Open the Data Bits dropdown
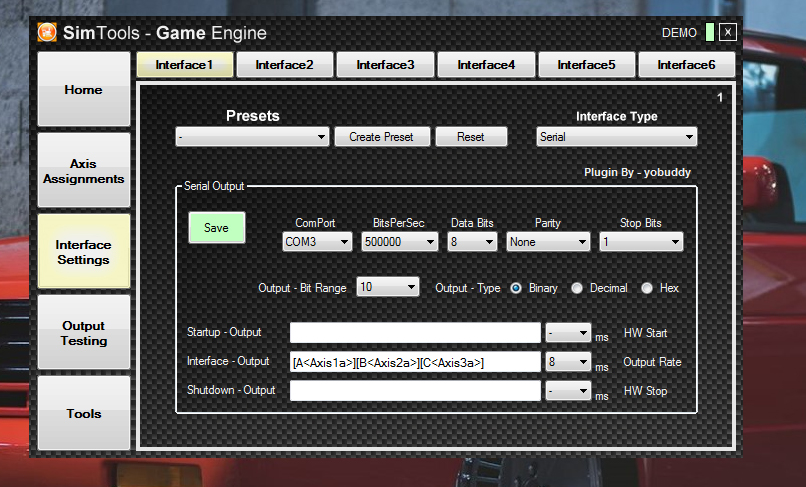806x487 pixels. [x=472, y=242]
